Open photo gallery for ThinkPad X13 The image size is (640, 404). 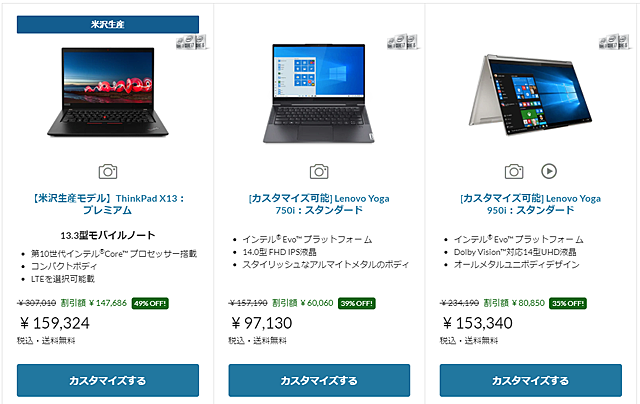click(108, 172)
